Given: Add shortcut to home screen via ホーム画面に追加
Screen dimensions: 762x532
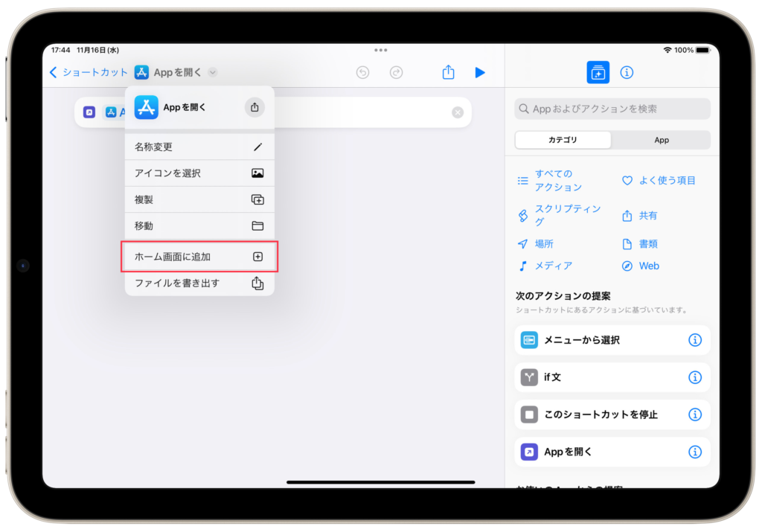Looking at the screenshot, I should pyautogui.click(x=199, y=257).
